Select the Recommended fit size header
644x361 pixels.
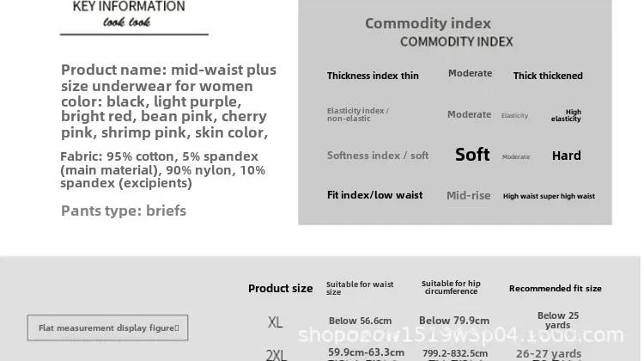click(x=556, y=289)
